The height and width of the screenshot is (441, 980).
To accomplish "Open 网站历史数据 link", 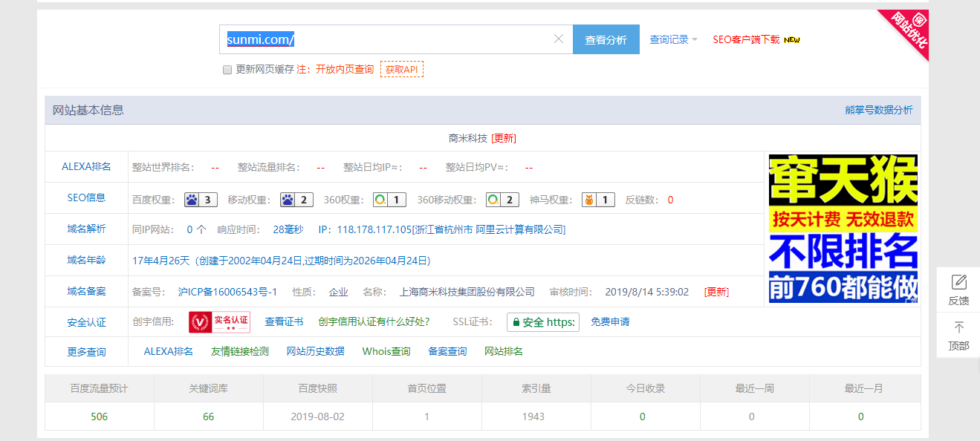I will 316,351.
